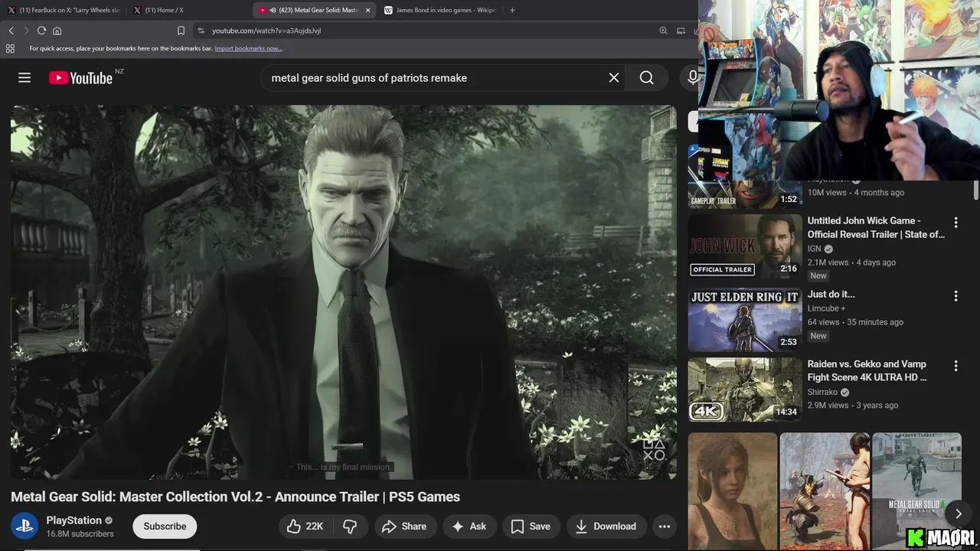Screen dimensions: 980x551
Task: Open options menu for Raiden vs. Gekko video
Action: (955, 366)
